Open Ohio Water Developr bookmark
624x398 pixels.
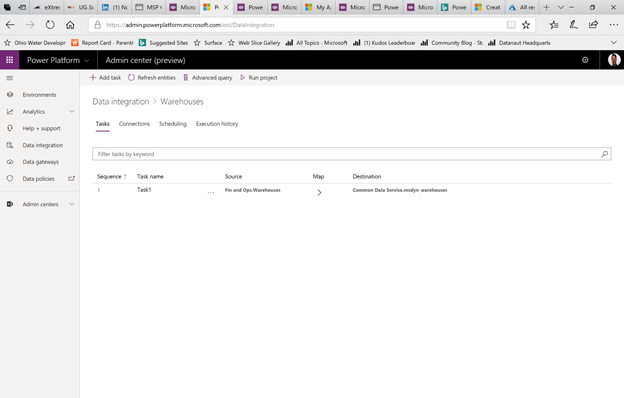pyautogui.click(x=35, y=43)
